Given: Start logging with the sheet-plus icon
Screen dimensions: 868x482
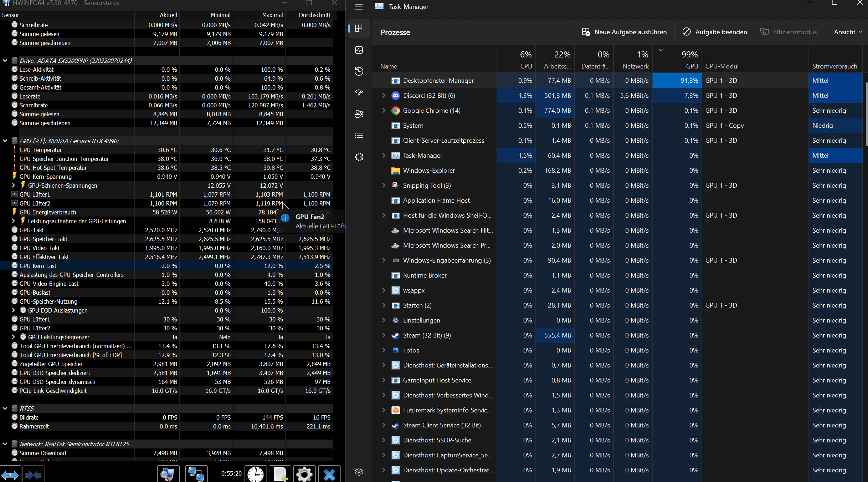Looking at the screenshot, I should pos(280,475).
